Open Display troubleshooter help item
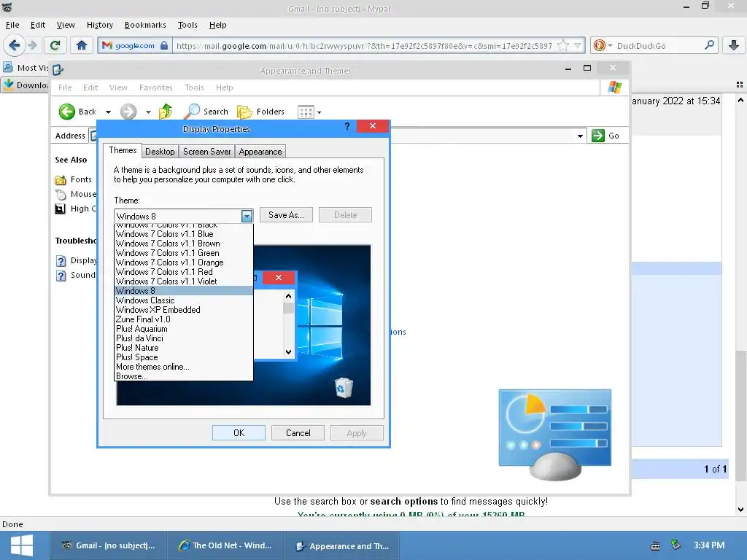The height and width of the screenshot is (560, 747). coord(76,260)
